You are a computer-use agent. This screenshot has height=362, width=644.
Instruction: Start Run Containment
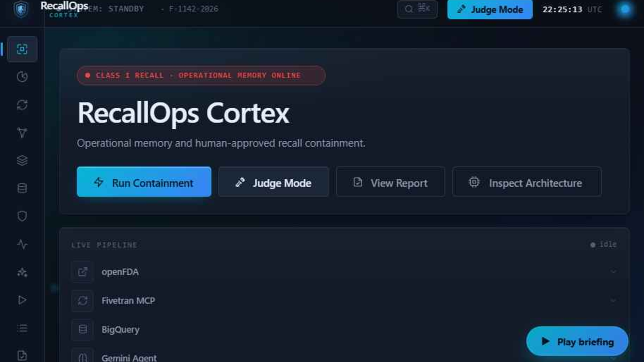pyautogui.click(x=144, y=182)
